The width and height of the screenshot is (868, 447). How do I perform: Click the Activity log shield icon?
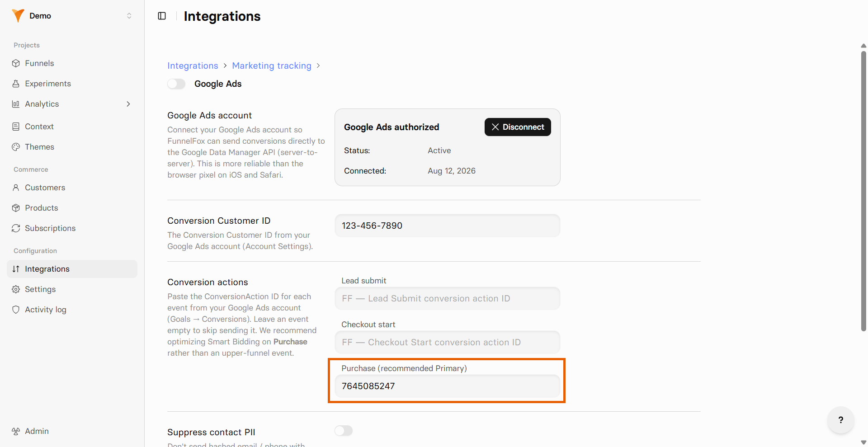(16, 310)
